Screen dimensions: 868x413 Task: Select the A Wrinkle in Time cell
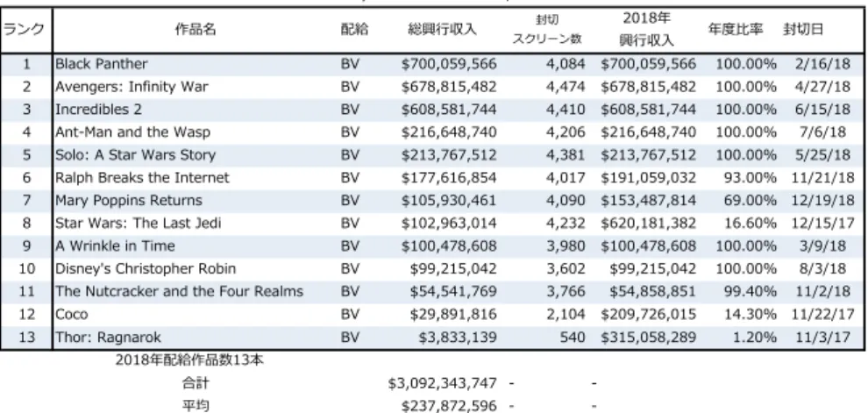point(115,246)
